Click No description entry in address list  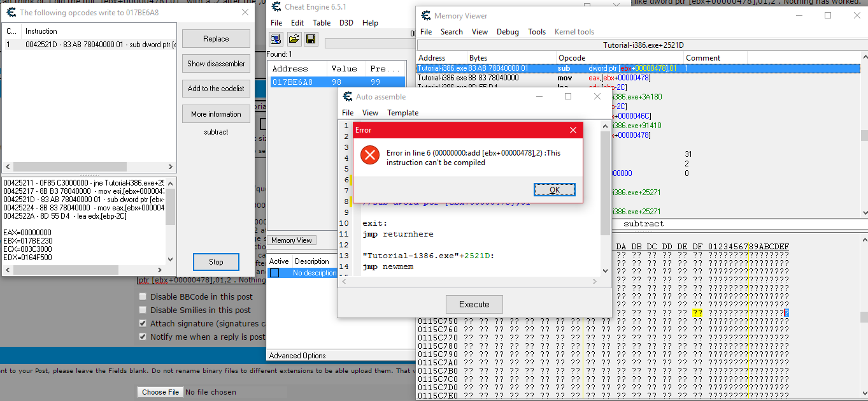click(x=315, y=273)
